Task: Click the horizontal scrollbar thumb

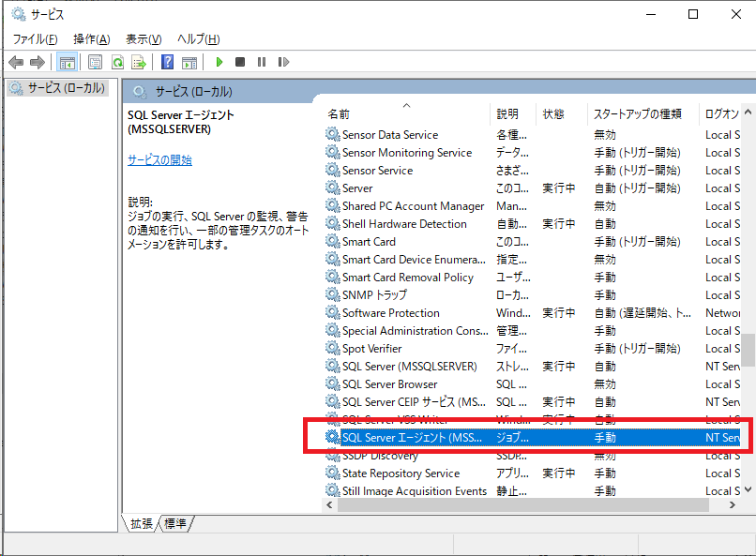Action: [523, 505]
